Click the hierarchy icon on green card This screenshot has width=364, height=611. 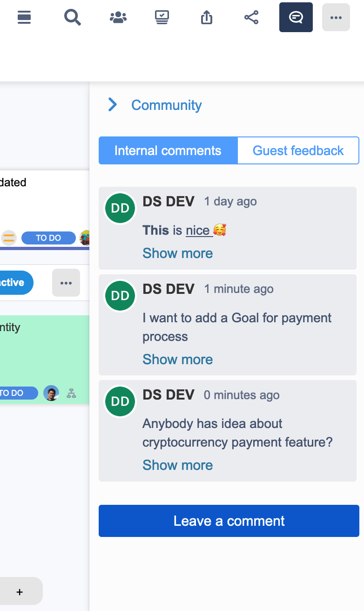71,393
